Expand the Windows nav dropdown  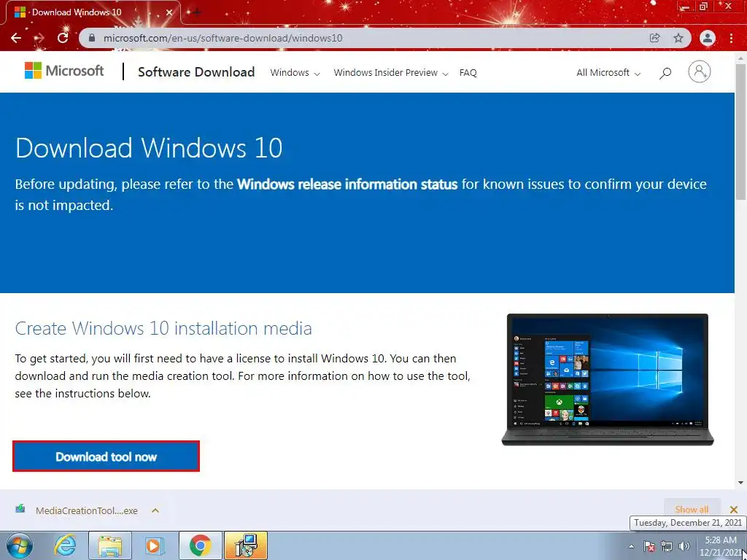point(295,73)
